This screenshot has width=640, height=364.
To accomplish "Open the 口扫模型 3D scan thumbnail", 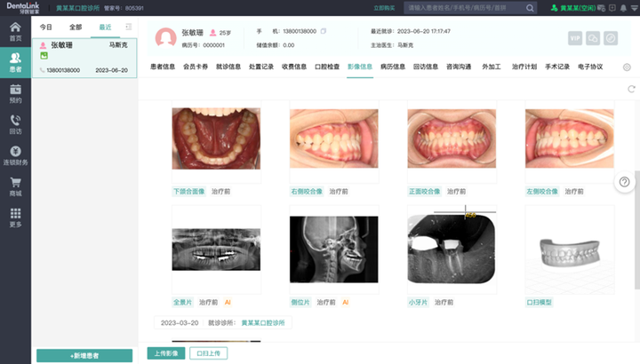I will click(570, 249).
